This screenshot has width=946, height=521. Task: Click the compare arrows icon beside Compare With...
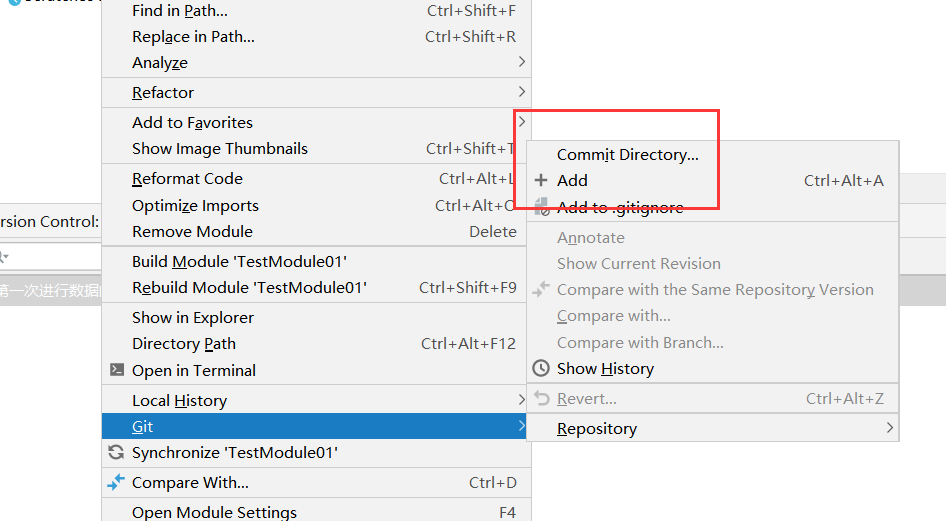pyautogui.click(x=116, y=482)
